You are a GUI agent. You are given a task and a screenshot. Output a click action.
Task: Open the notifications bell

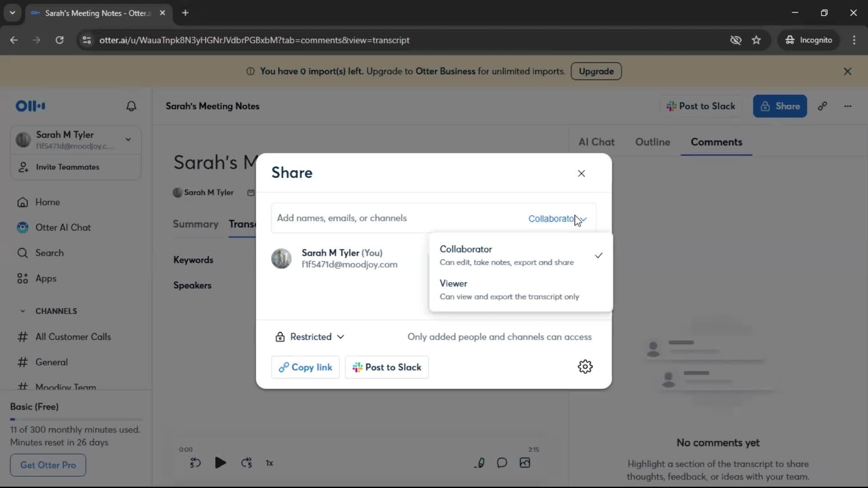point(131,106)
